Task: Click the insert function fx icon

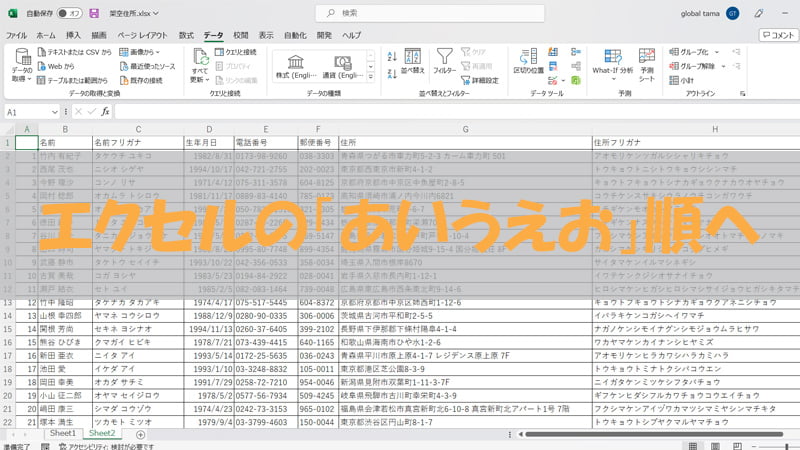Action: 104,112
